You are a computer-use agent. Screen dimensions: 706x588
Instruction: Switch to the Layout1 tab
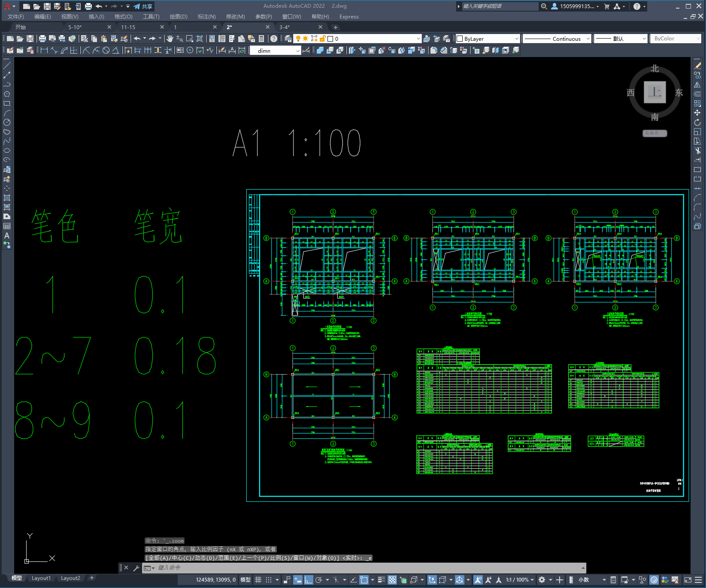click(x=41, y=578)
